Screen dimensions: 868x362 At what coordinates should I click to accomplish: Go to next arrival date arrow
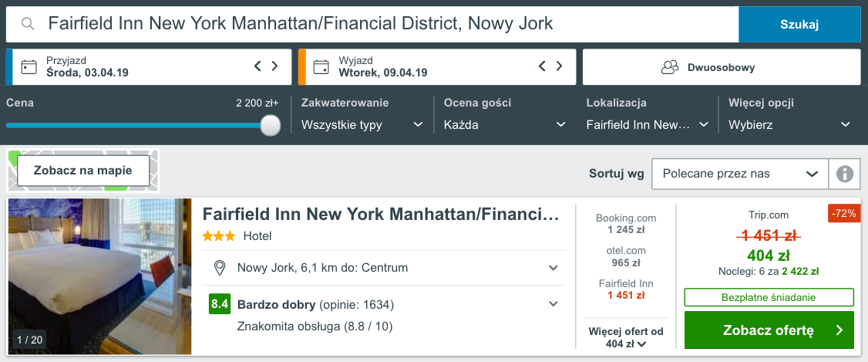click(274, 66)
